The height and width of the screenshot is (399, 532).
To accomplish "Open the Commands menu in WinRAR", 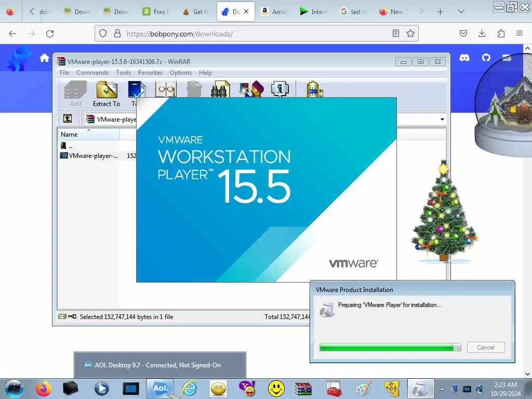I will click(x=92, y=73).
